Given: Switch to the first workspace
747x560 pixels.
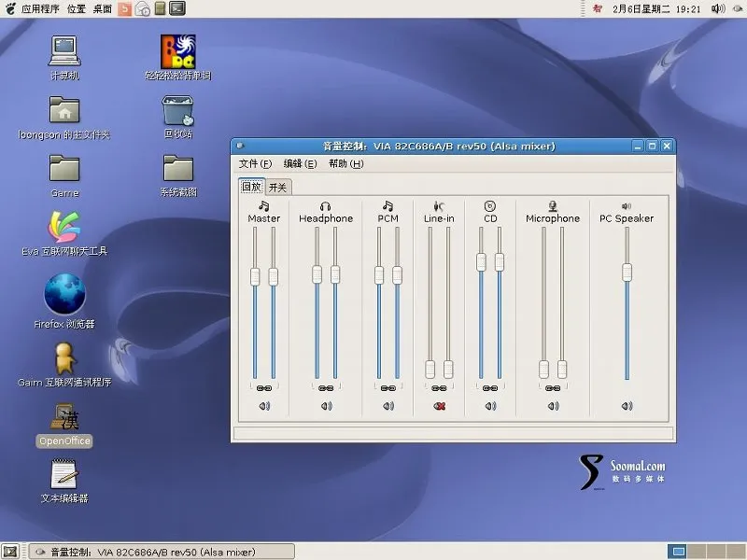Looking at the screenshot, I should click(676, 552).
